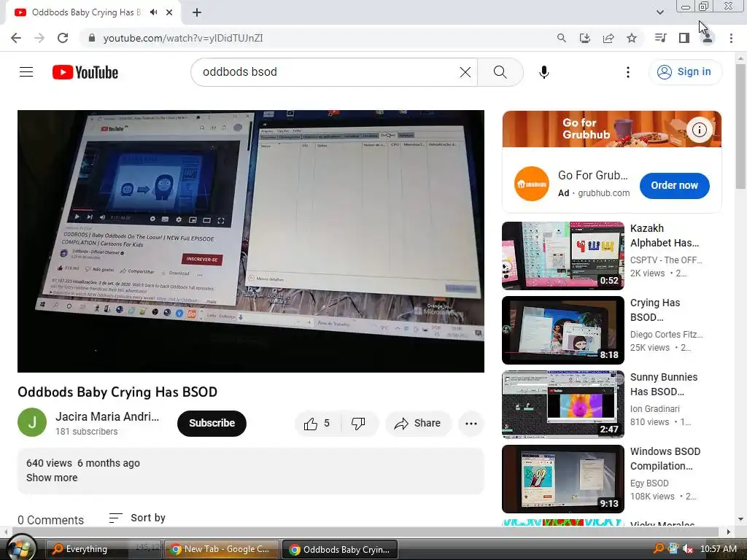Screen dimensions: 747x560
Task: Open the Windows Start orb
Action: click(x=20, y=548)
